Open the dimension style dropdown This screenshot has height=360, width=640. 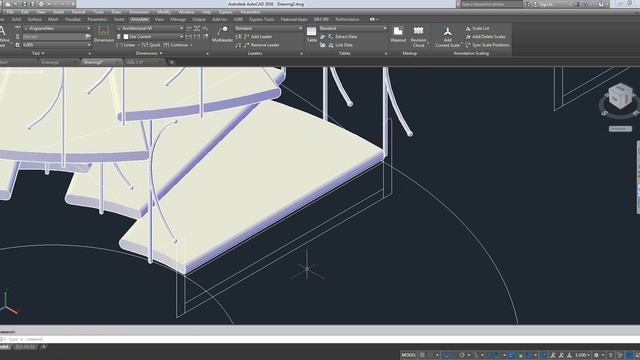click(150, 29)
